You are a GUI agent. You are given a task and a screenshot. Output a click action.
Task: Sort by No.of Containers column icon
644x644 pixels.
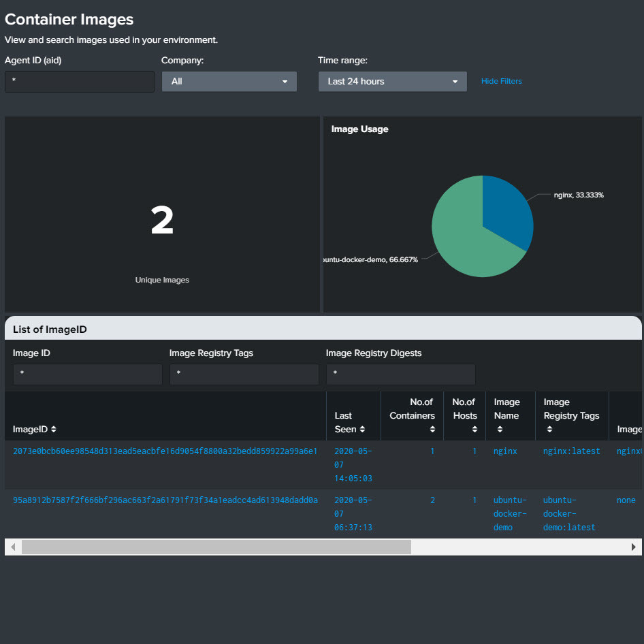432,430
